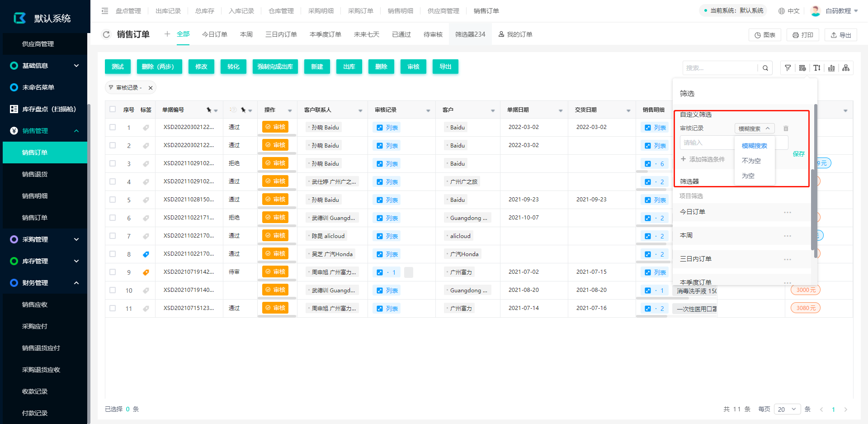Click the 打印 print button
This screenshot has height=424, width=868.
[x=803, y=35]
